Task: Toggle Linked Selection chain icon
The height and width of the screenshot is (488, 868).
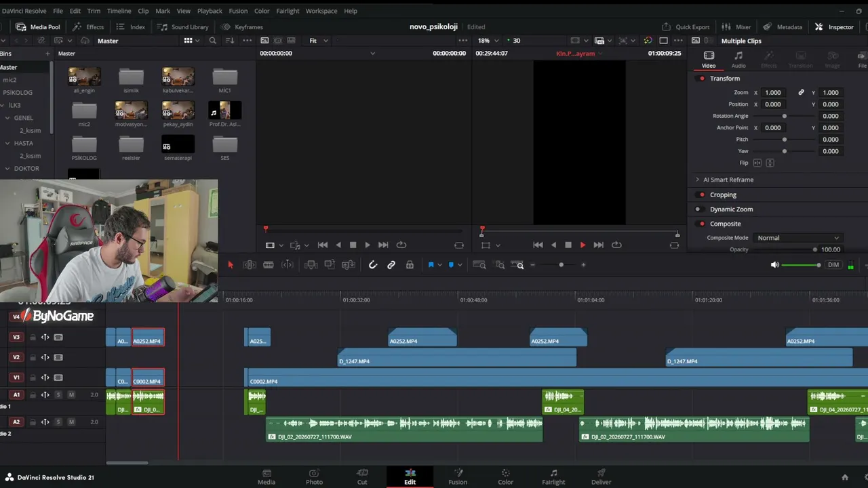Action: [x=391, y=265]
